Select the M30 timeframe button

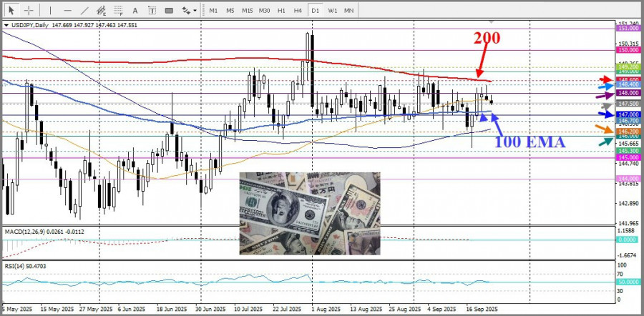(264, 11)
